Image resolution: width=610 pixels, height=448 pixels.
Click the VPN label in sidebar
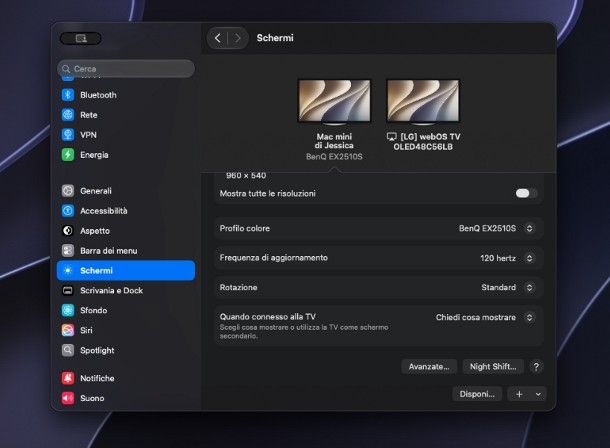pyautogui.click(x=88, y=135)
